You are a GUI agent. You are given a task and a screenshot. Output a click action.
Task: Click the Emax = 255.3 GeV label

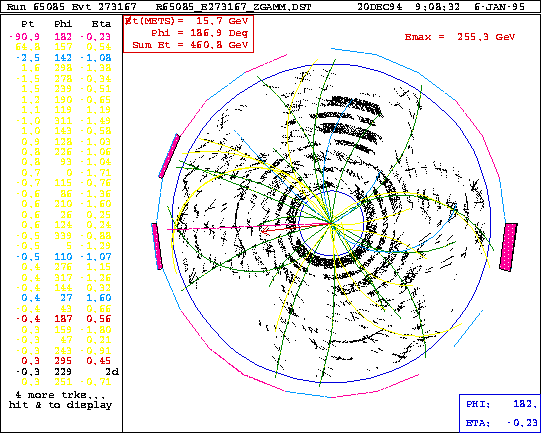click(x=460, y=37)
